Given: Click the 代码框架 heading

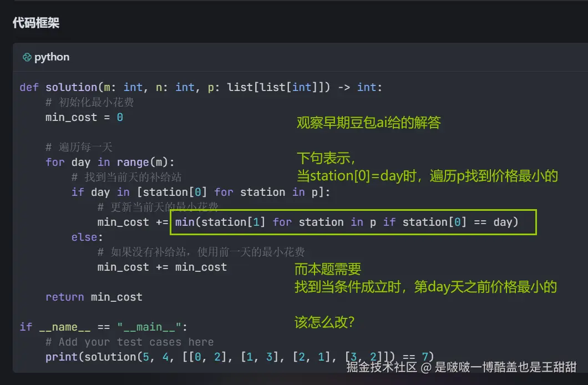Looking at the screenshot, I should tap(36, 23).
